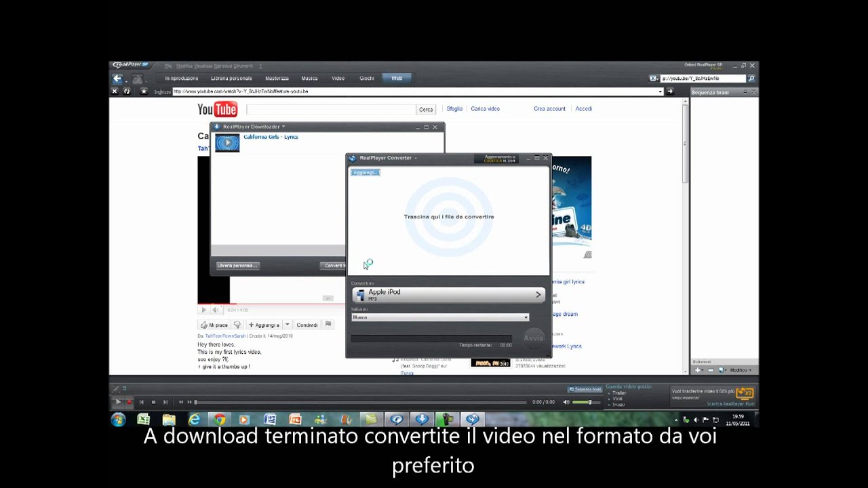Open the Windows Start button
Viewport: 868px width, 488px height.
click(118, 420)
